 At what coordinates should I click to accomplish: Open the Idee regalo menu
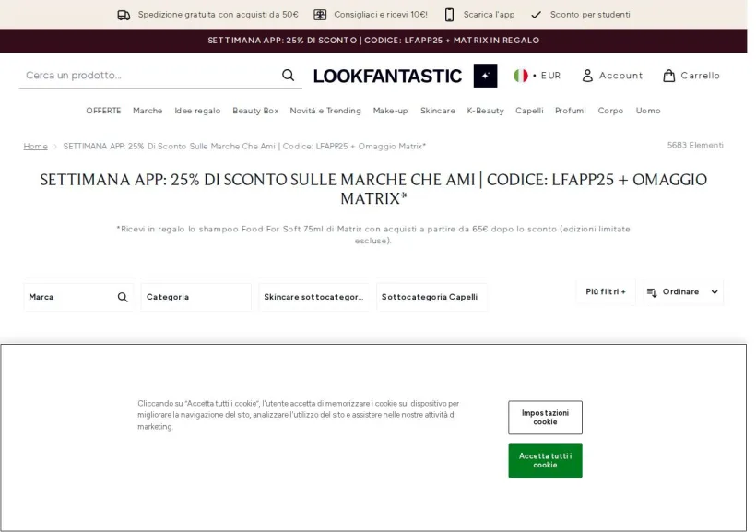pyautogui.click(x=197, y=111)
